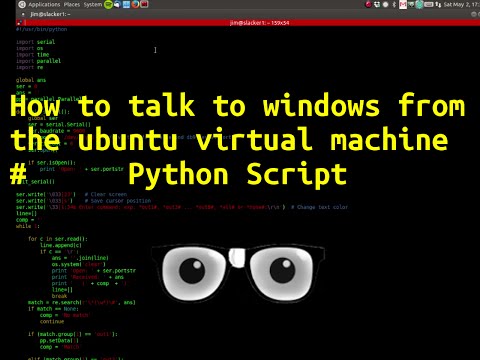The image size is (480, 360).
Task: Click the 'import re' line
Action: click(30, 67)
